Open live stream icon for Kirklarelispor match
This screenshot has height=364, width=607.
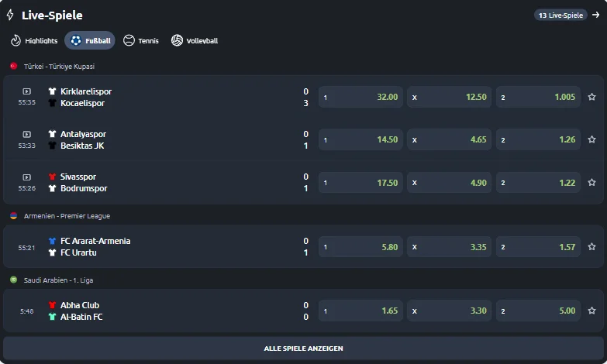26,91
